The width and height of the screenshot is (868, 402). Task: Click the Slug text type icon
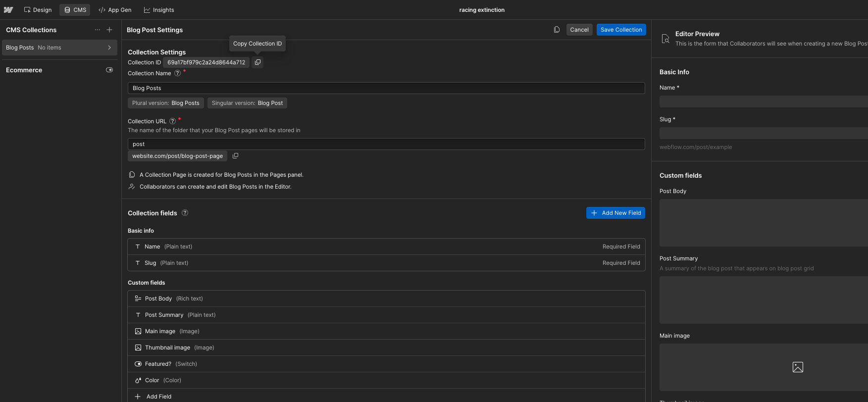pos(138,263)
